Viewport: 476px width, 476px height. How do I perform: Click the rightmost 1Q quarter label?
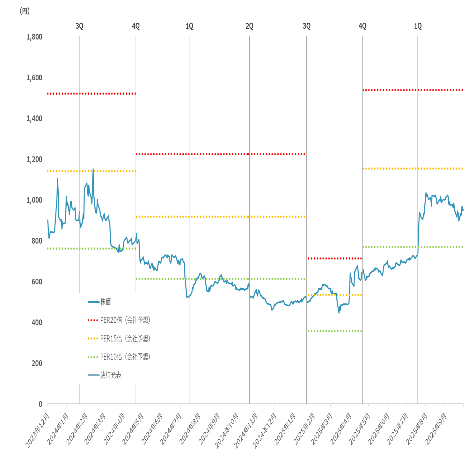(418, 26)
